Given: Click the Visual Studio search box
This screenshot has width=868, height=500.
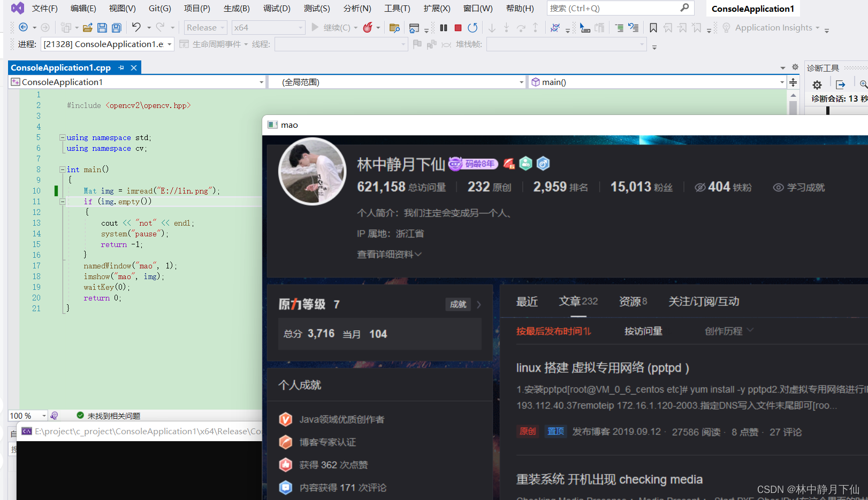Looking at the screenshot, I should (x=620, y=8).
